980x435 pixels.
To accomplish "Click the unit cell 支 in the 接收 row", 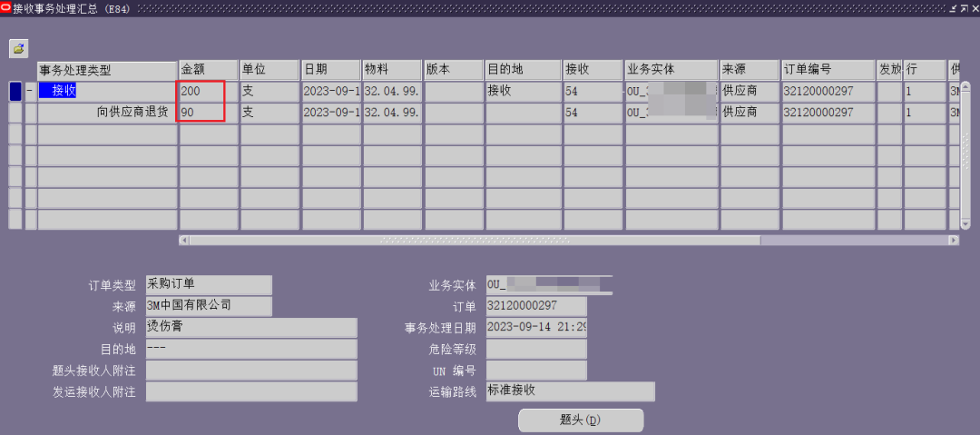I will coord(270,92).
